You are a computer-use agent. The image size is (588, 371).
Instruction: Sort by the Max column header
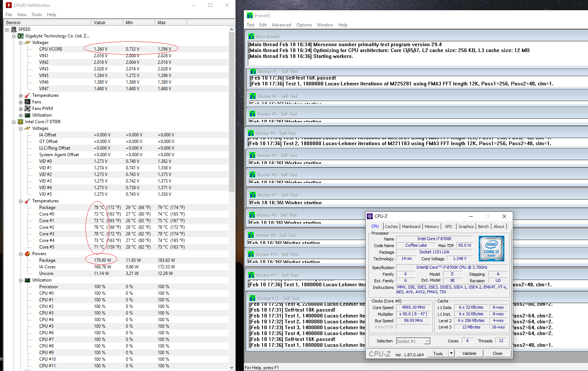click(171, 22)
